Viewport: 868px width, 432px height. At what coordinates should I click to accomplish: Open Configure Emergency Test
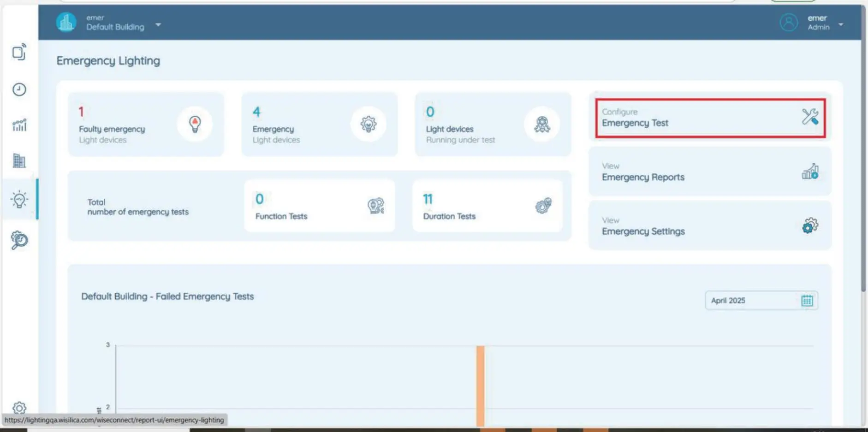click(710, 118)
